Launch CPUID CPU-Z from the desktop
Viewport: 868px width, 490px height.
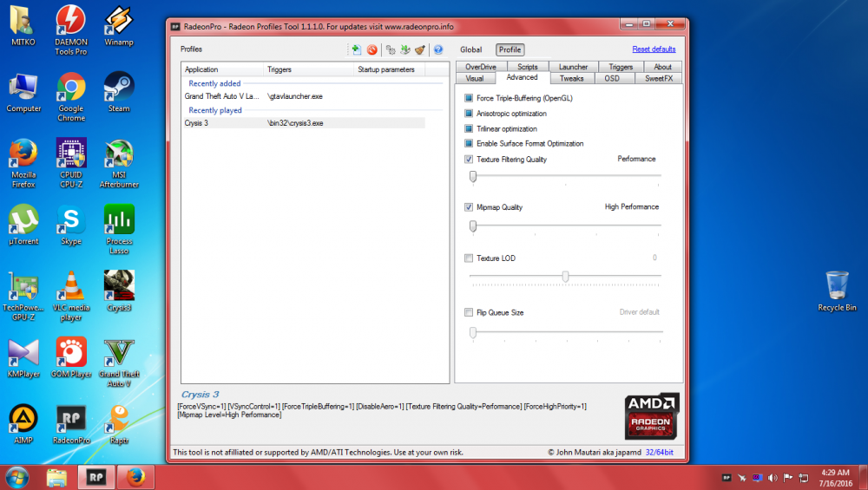[71, 164]
